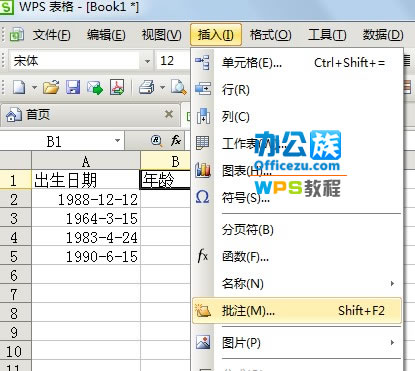The height and width of the screenshot is (371, 415).
Task: Click the comment icon beside 批注(M)
Action: (x=203, y=310)
